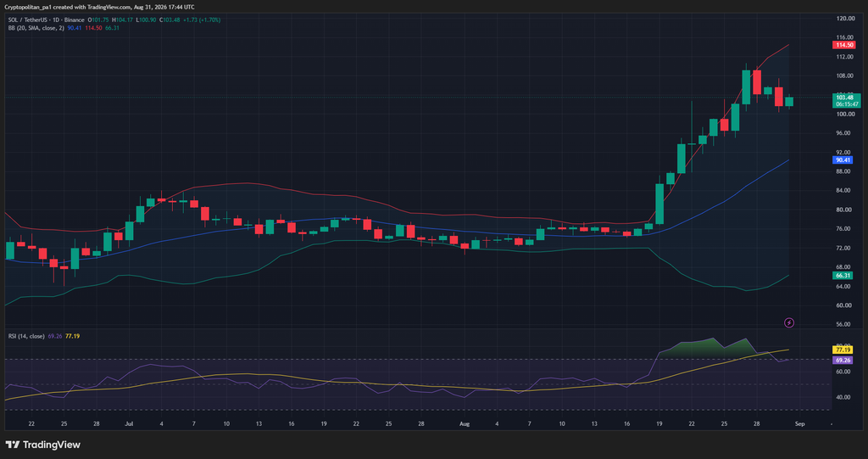868x459 pixels.
Task: Select the RSI (14, close) legend
Action: (26, 336)
